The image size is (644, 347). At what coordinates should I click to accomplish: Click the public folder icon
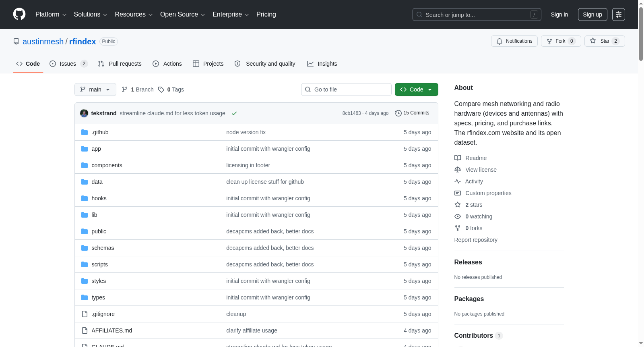pyautogui.click(x=85, y=231)
